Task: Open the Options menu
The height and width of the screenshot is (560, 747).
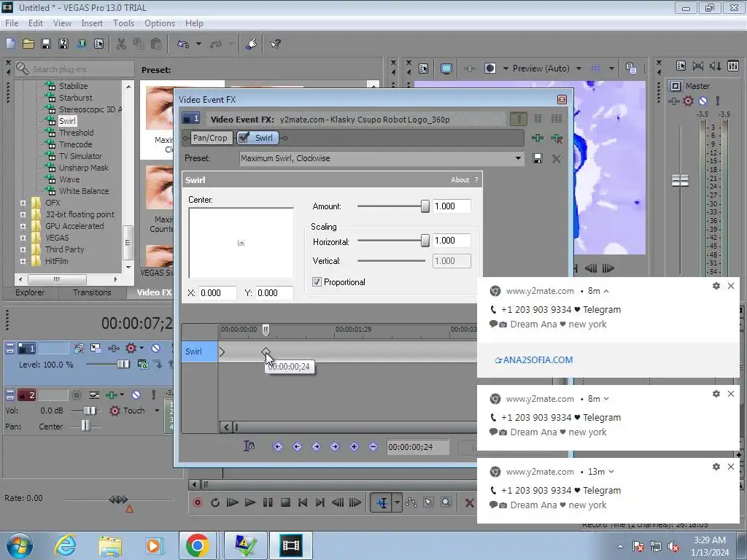Action: click(x=160, y=23)
